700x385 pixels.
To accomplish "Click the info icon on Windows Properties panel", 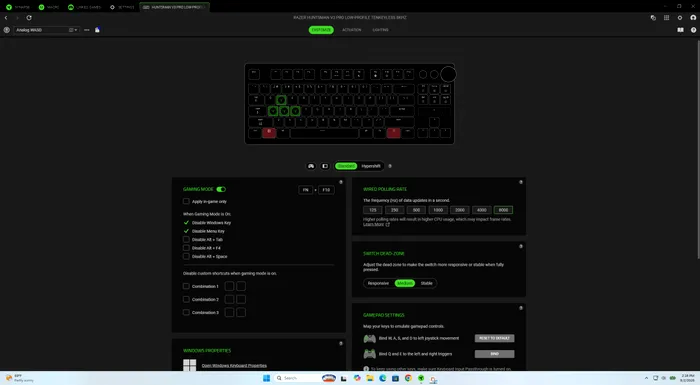I will tap(341, 343).
